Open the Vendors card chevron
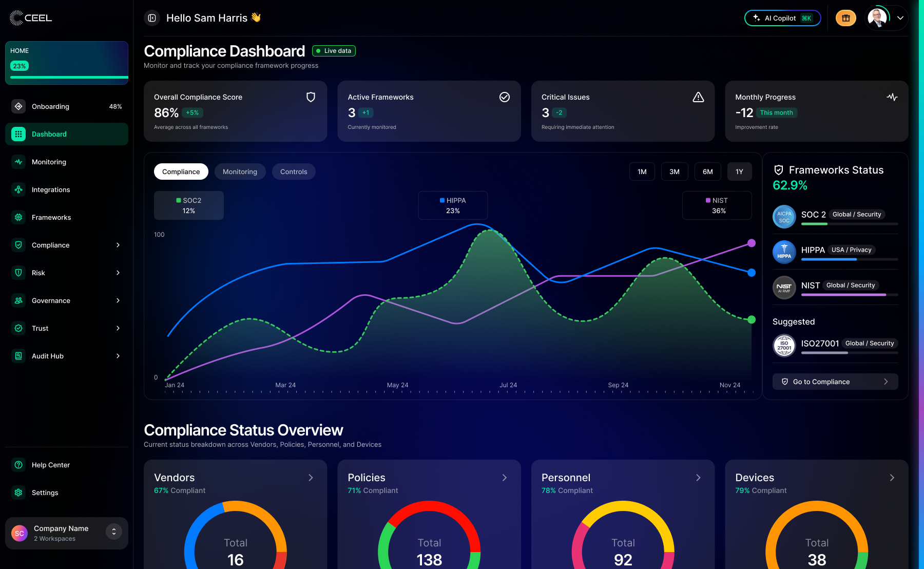The height and width of the screenshot is (569, 924). (x=311, y=478)
